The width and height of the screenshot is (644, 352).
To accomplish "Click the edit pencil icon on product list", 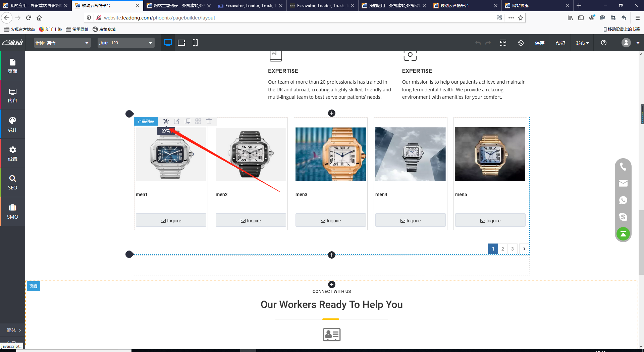I will (177, 121).
